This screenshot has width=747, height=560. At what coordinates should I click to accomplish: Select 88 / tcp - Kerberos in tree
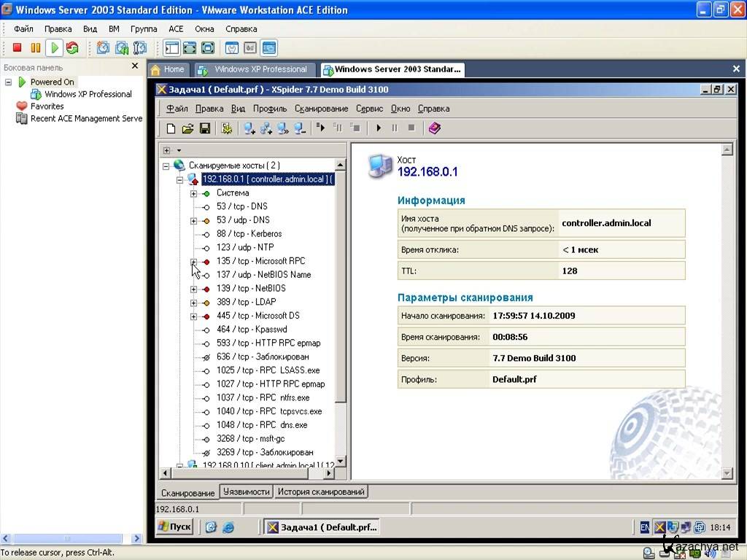[249, 234]
